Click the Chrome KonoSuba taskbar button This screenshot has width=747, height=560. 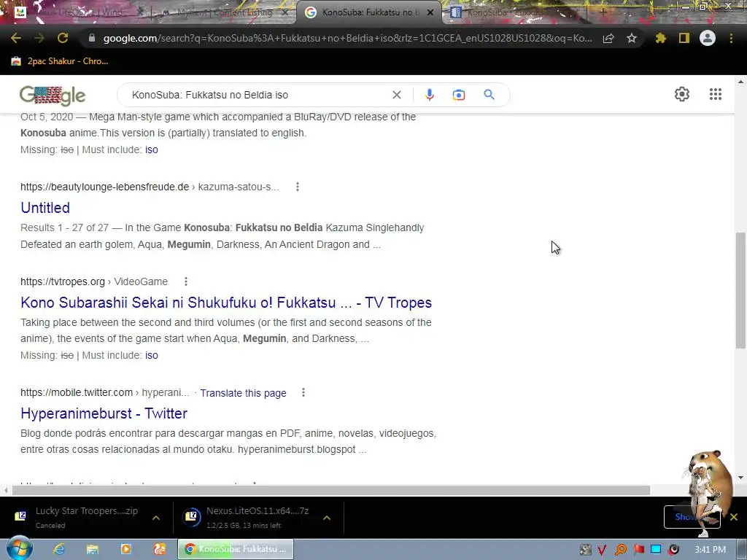(x=236, y=549)
